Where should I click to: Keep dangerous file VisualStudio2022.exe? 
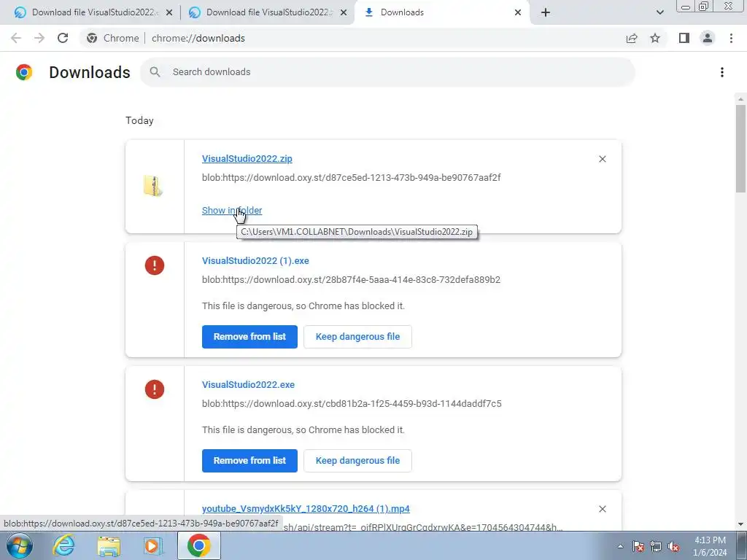click(x=357, y=461)
